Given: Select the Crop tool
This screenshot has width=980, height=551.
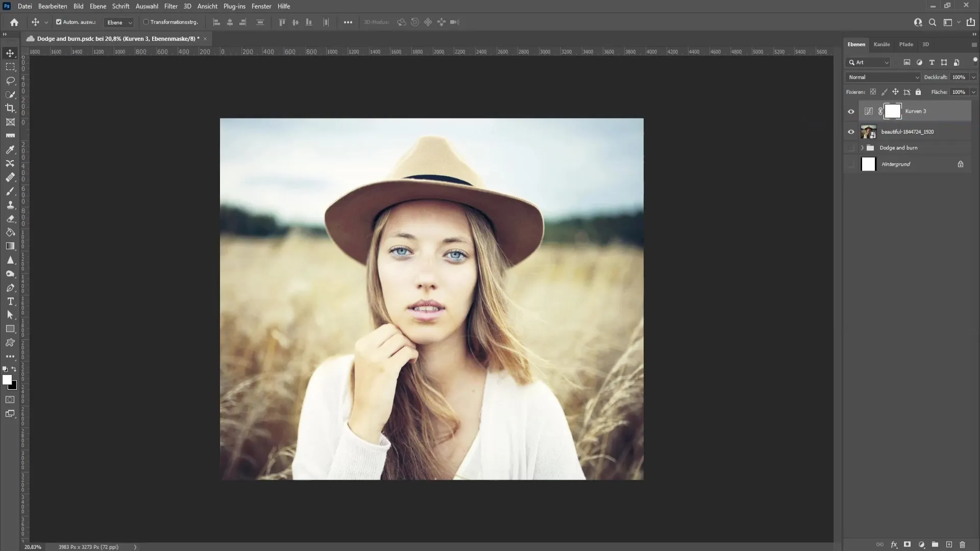Looking at the screenshot, I should 10,108.
